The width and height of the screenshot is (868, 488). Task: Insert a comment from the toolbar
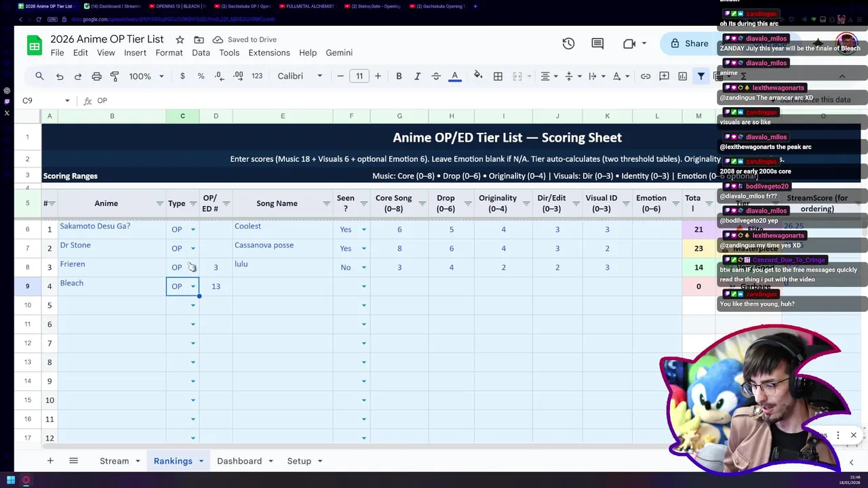tap(665, 76)
